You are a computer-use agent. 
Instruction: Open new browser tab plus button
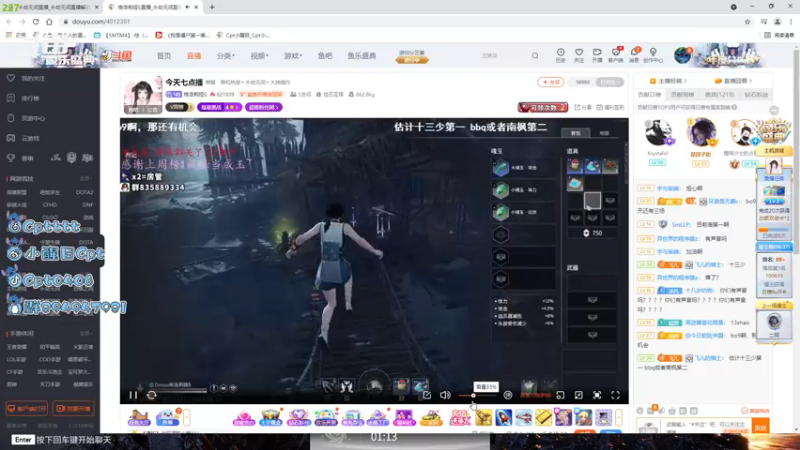pyautogui.click(x=212, y=7)
